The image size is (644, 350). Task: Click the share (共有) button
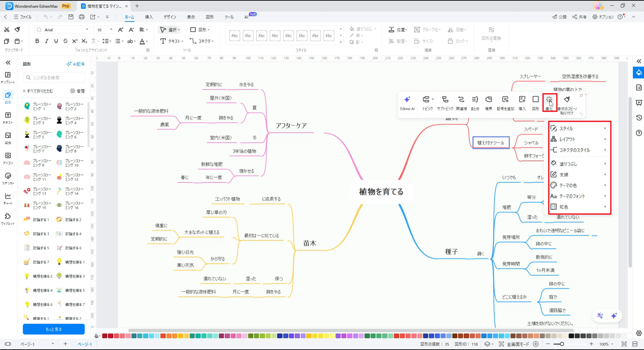(x=580, y=17)
